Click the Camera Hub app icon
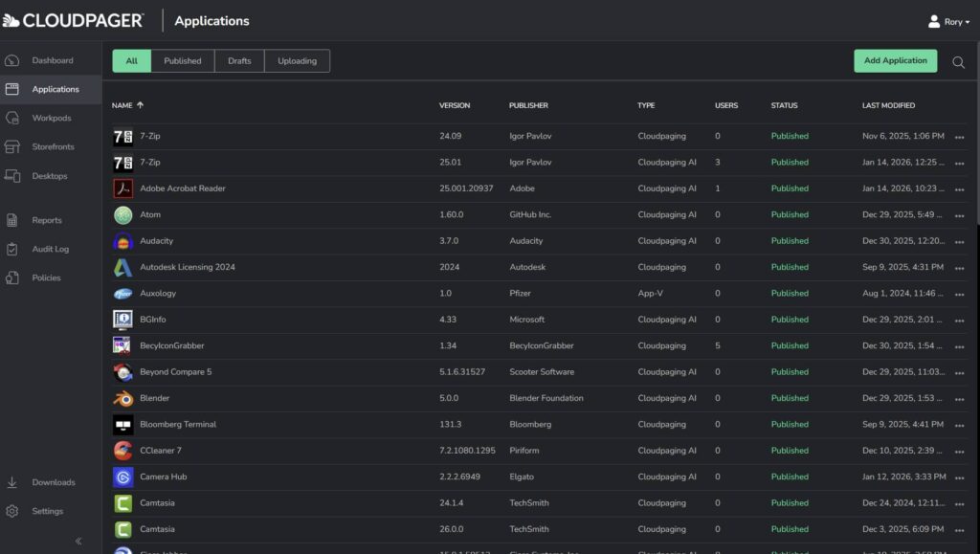 tap(123, 477)
